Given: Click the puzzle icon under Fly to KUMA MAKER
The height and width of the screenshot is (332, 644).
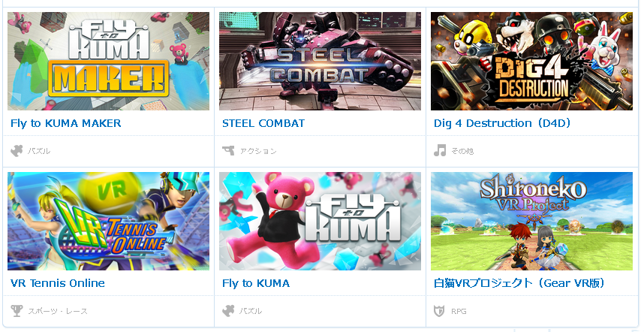Looking at the screenshot, I should [17, 151].
